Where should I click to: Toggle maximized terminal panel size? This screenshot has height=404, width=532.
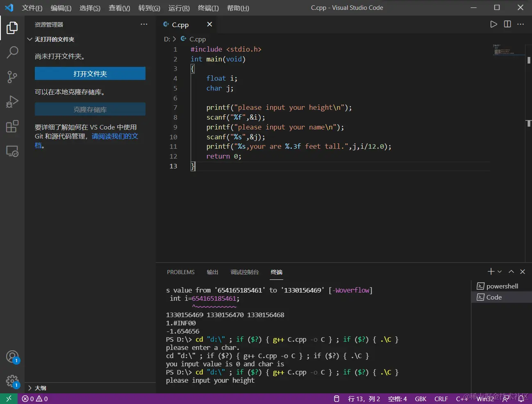511,272
